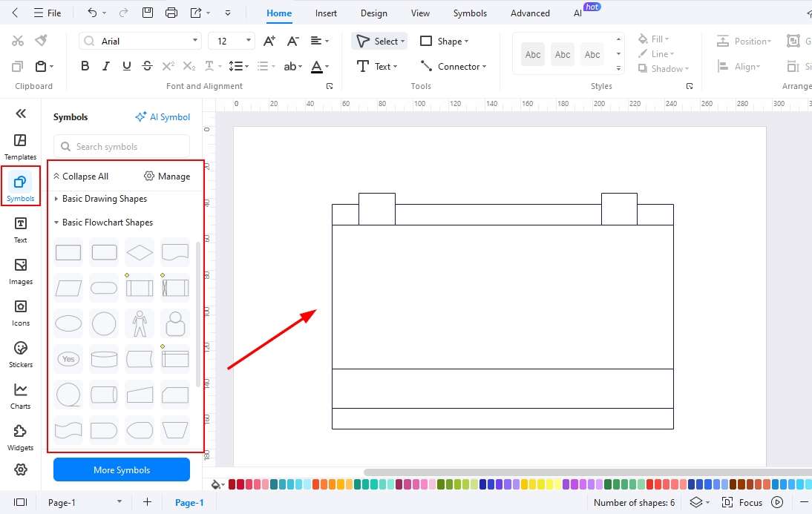The width and height of the screenshot is (812, 514).
Task: Toggle subscript formatting
Action: point(189,66)
